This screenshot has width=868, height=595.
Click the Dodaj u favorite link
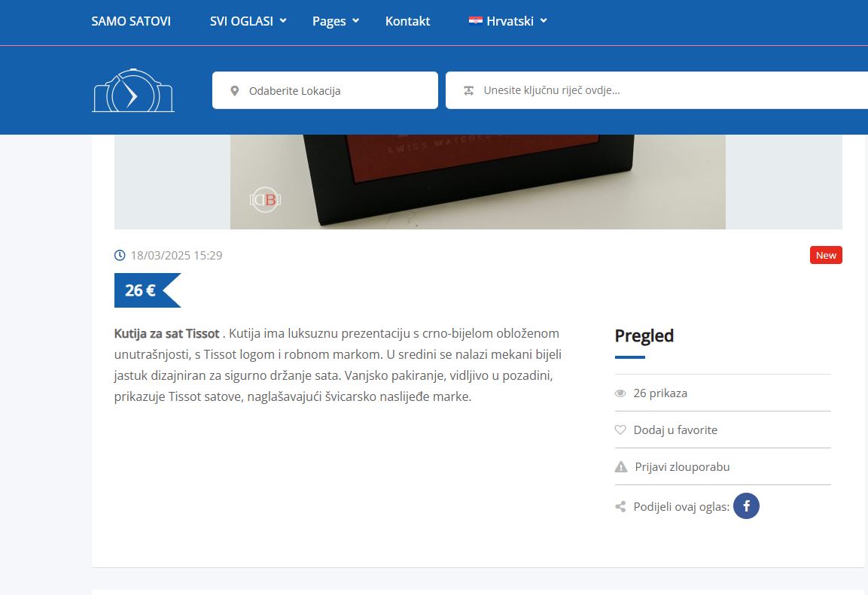[675, 430]
